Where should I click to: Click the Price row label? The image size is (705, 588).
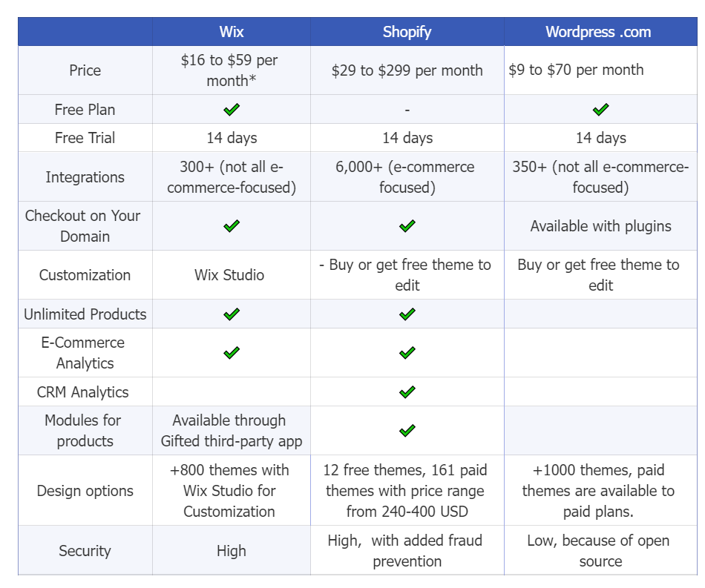[85, 70]
